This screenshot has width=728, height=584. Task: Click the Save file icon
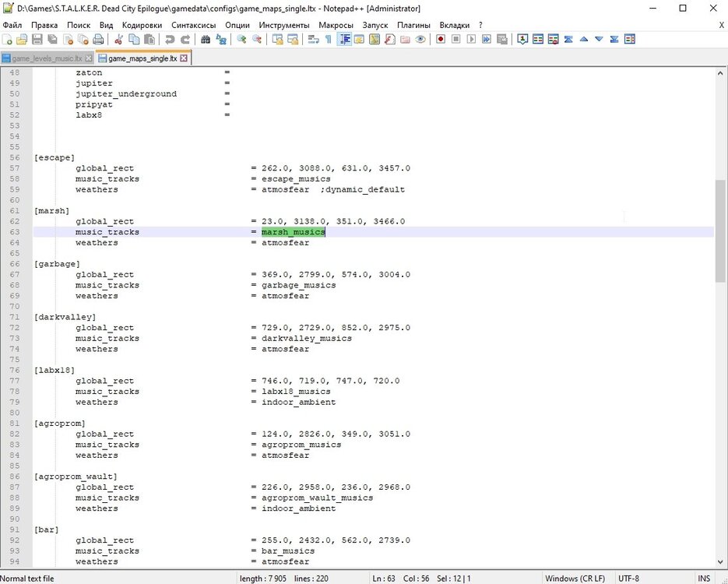[37, 39]
